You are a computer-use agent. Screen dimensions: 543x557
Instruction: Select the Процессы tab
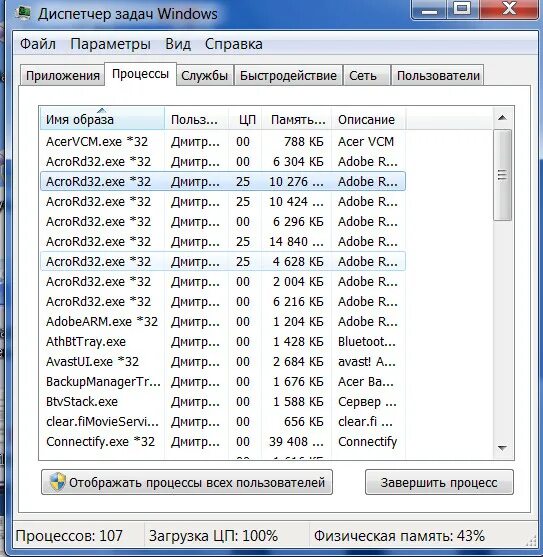point(140,74)
